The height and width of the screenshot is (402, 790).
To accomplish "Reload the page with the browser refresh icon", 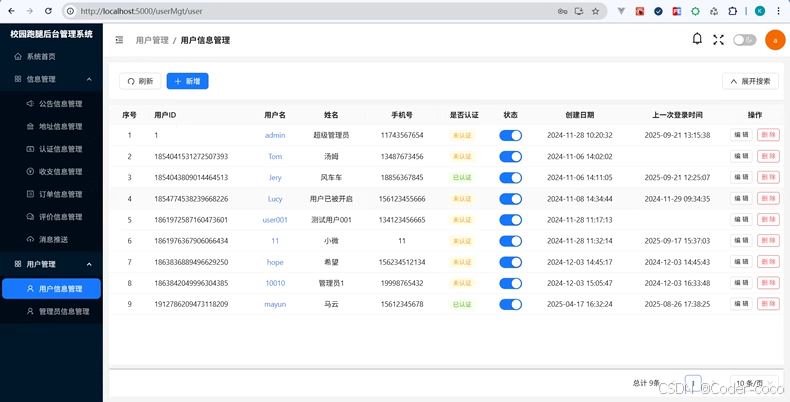I will coord(48,11).
